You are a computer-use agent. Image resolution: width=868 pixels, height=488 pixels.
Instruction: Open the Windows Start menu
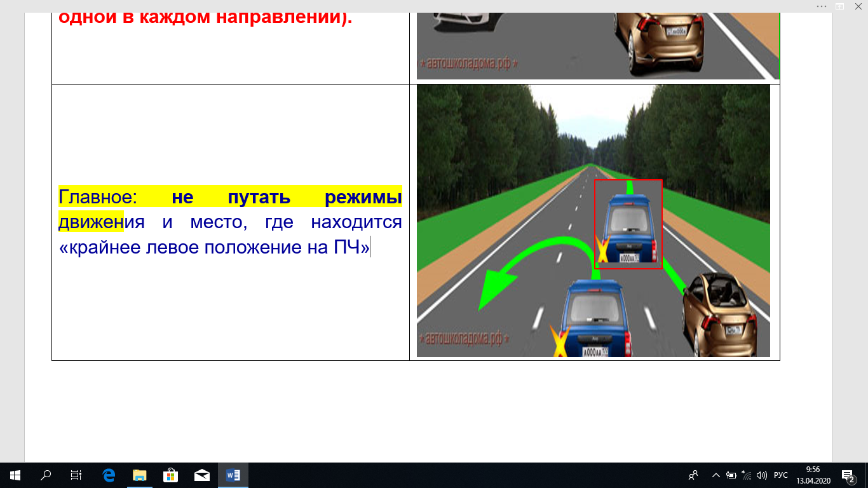15,475
